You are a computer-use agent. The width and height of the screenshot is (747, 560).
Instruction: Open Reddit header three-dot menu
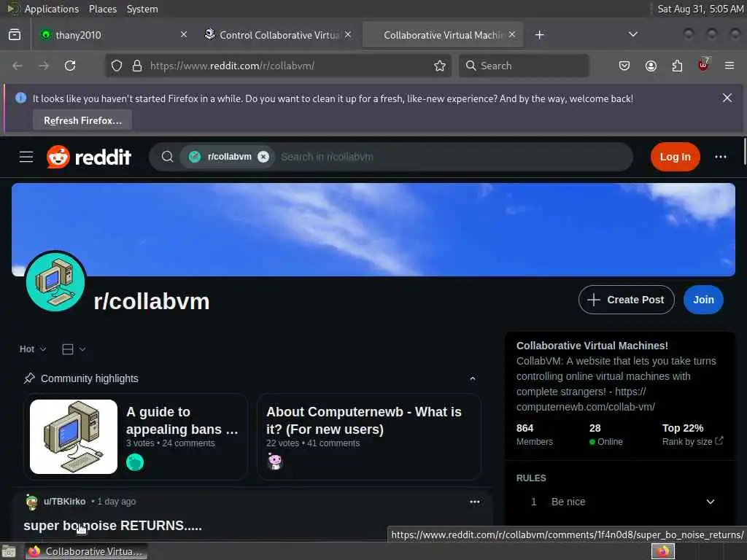tap(720, 157)
